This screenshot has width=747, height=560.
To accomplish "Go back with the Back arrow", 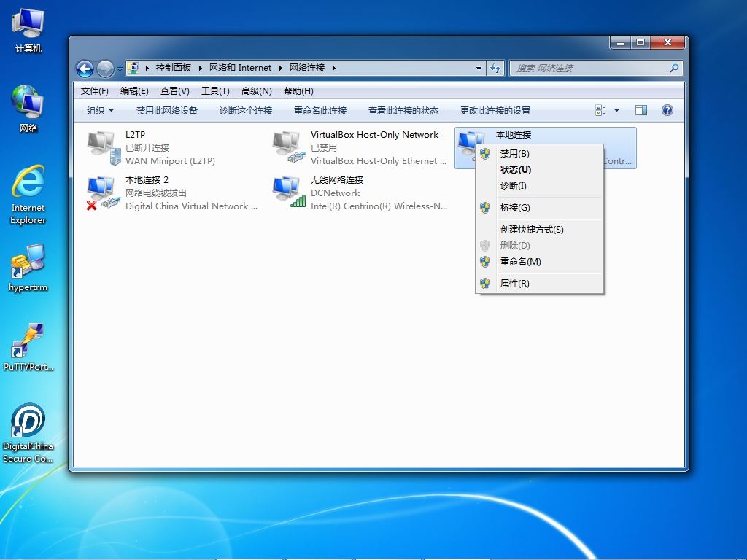I will click(85, 69).
